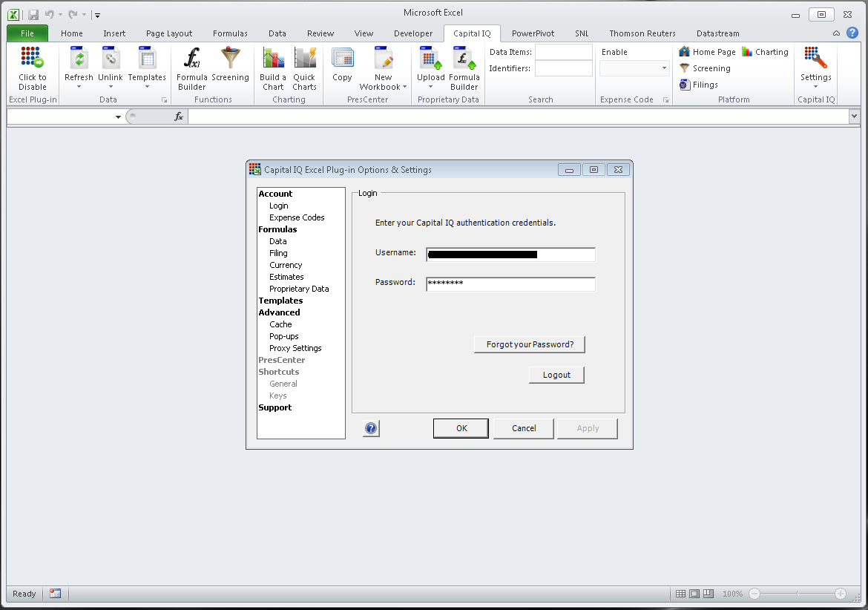868x610 pixels.
Task: Click the zoom out minus button
Action: (x=754, y=594)
